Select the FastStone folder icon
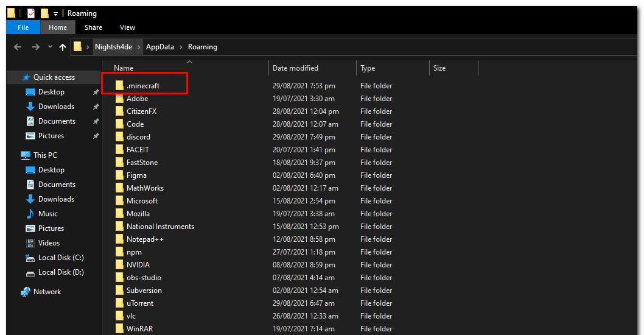The height and width of the screenshot is (335, 644). pyautogui.click(x=119, y=162)
